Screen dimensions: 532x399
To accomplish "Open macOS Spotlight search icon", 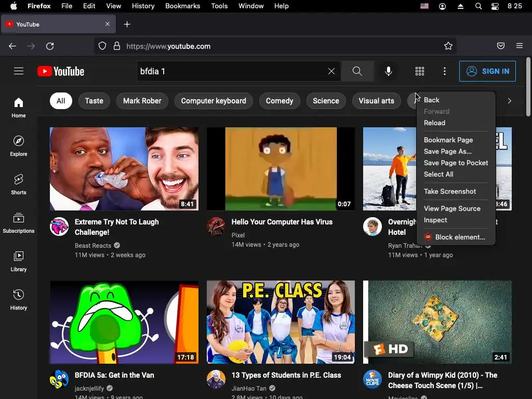I will [478, 6].
